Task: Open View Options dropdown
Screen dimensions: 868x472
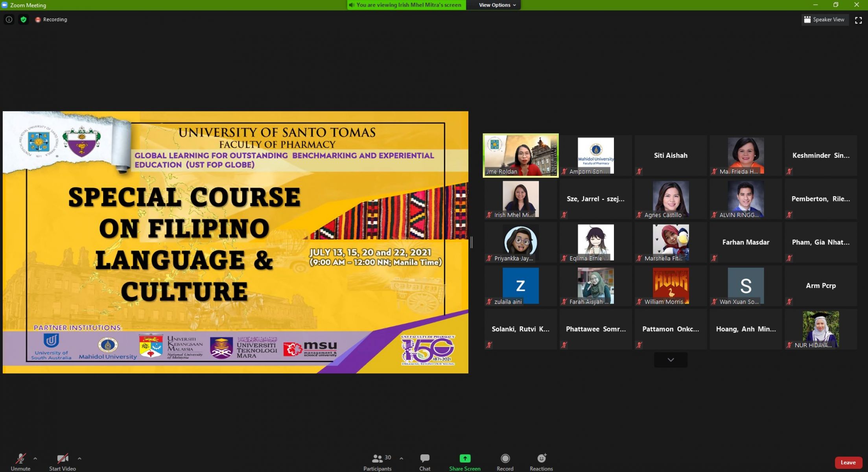Action: tap(497, 5)
